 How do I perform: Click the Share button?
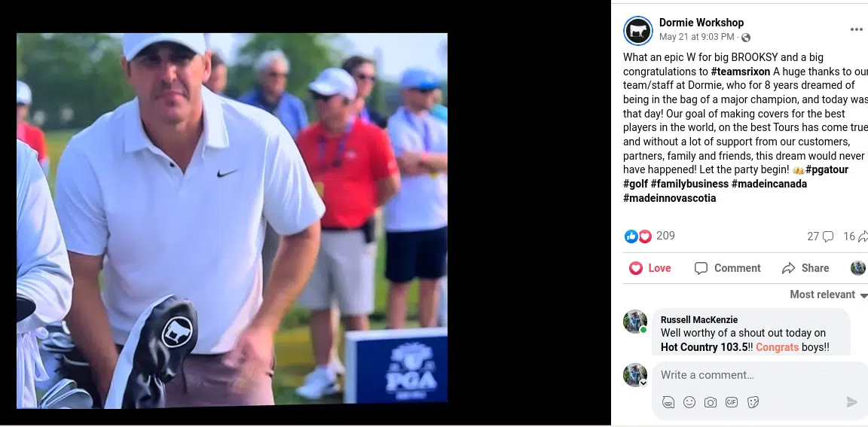coord(805,268)
